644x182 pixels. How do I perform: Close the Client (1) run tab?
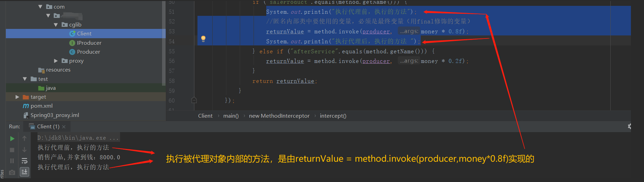(x=64, y=127)
